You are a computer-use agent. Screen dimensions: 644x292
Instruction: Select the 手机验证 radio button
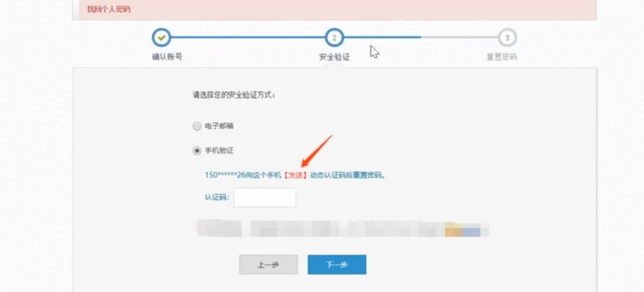[x=197, y=151]
